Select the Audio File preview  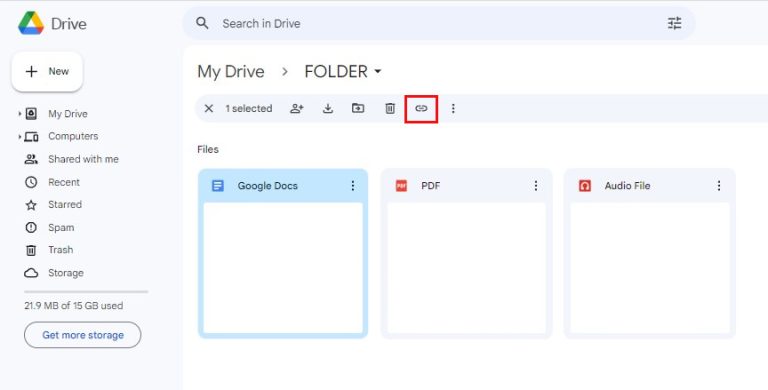[650, 268]
